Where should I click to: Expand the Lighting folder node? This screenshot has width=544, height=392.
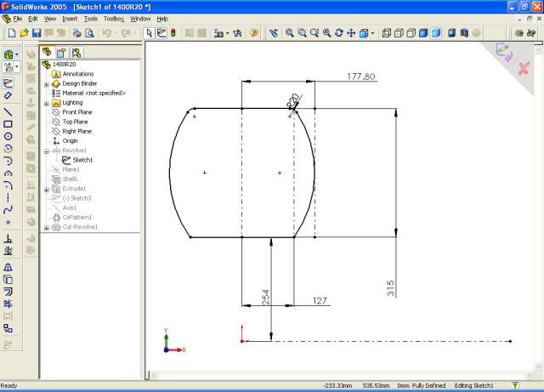pos(47,102)
